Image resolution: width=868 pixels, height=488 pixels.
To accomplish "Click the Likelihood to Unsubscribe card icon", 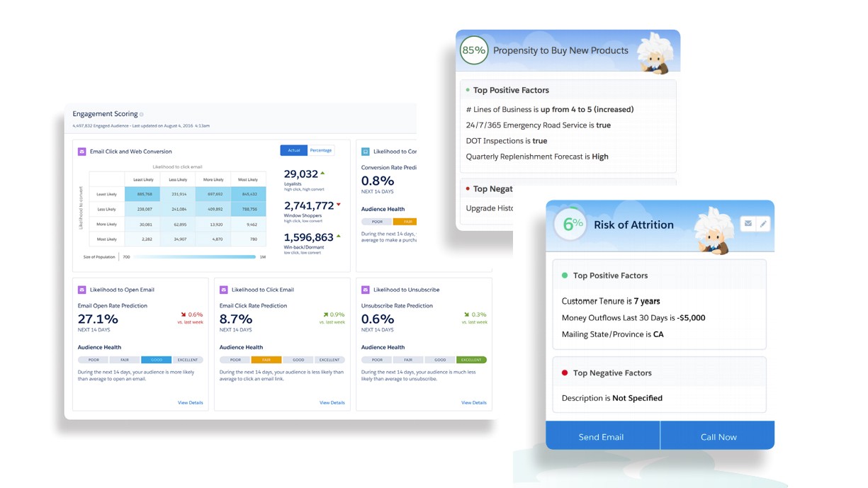I will click(366, 290).
